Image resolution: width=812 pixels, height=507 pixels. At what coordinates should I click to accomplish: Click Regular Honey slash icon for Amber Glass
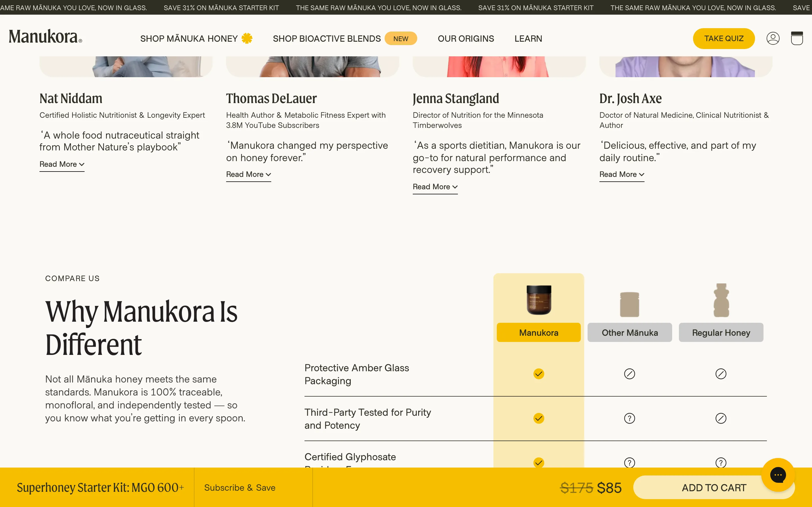(x=721, y=373)
